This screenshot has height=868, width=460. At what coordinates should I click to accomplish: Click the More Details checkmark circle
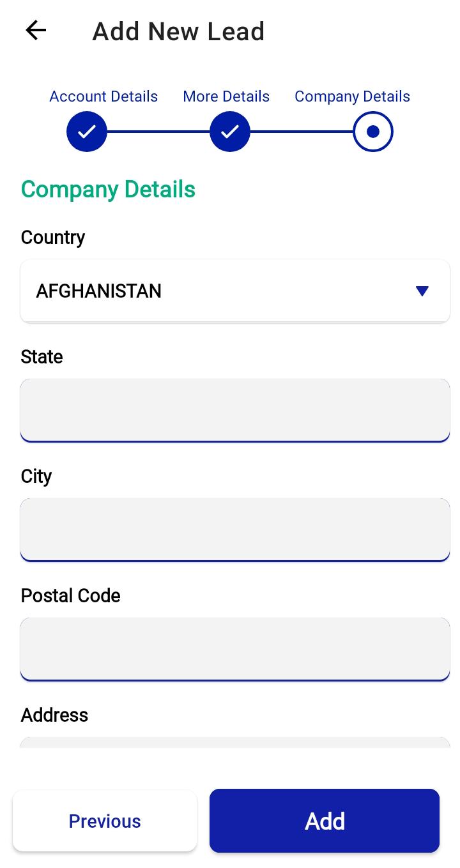coord(230,132)
